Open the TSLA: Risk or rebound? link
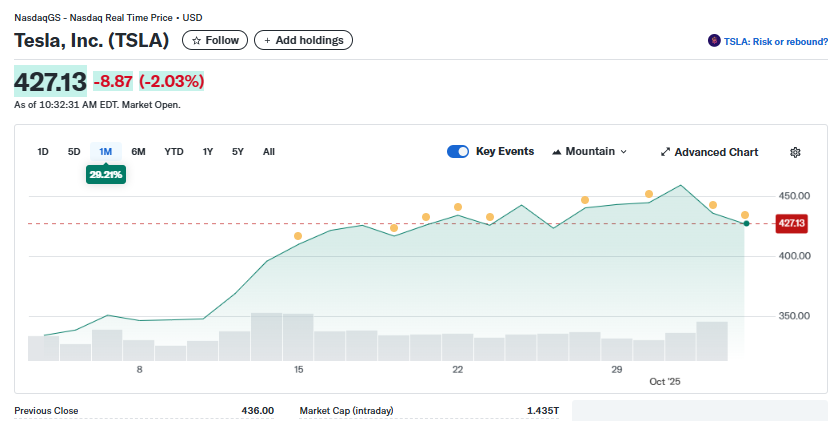The image size is (837, 421). click(776, 41)
